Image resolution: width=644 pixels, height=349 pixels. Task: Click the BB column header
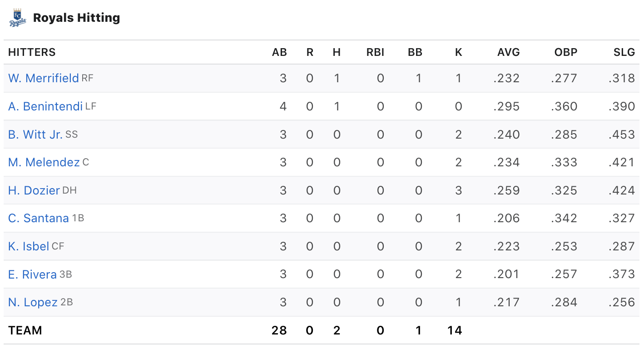pyautogui.click(x=415, y=52)
